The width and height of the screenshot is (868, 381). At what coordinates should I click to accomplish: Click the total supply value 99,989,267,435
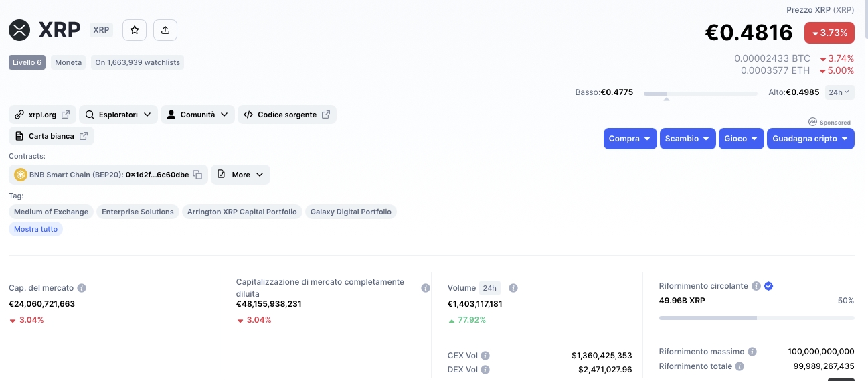[824, 366]
